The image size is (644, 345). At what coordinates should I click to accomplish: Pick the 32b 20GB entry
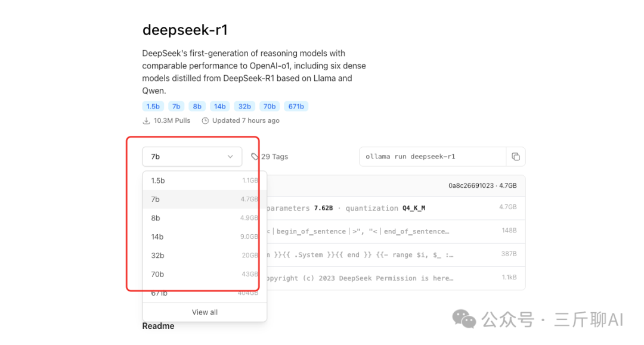(x=205, y=256)
